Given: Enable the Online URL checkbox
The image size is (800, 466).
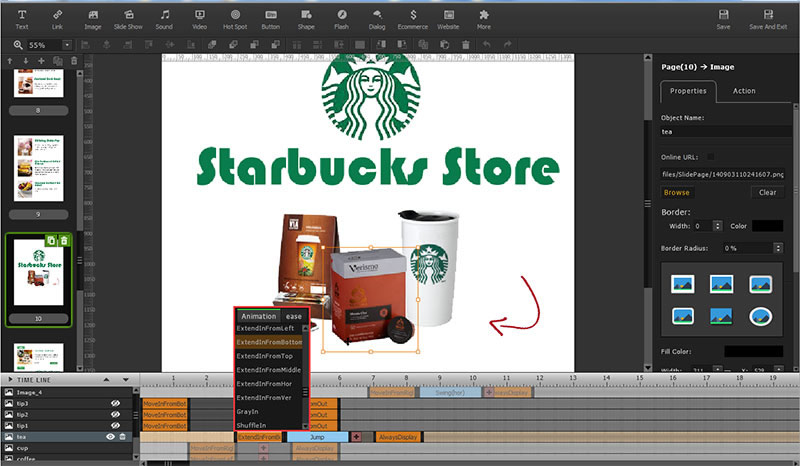Looking at the screenshot, I should (x=711, y=157).
